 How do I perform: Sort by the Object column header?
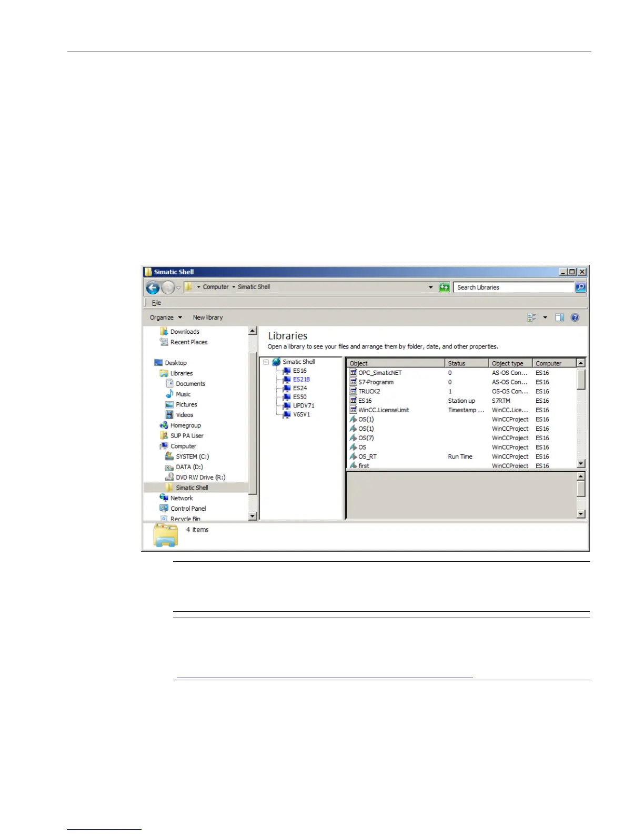396,363
